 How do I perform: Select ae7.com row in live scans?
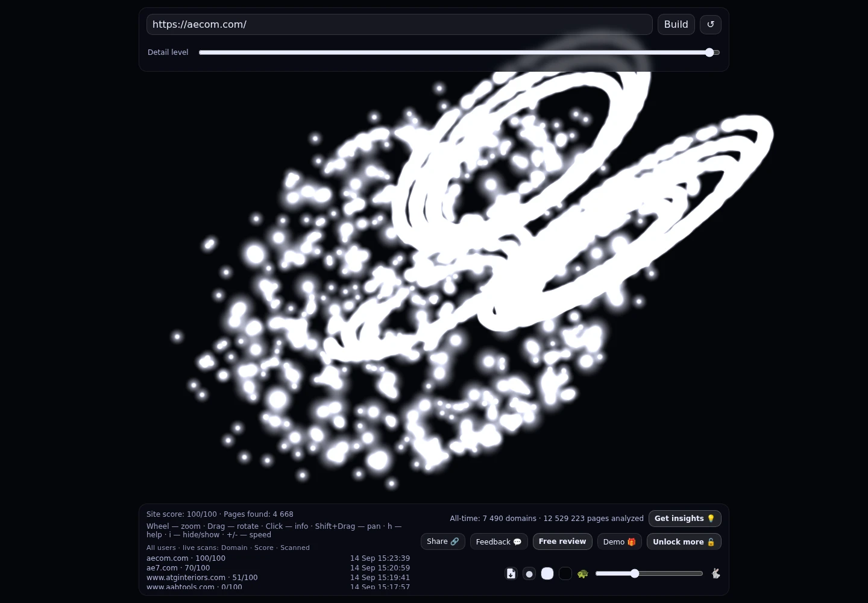tap(278, 568)
